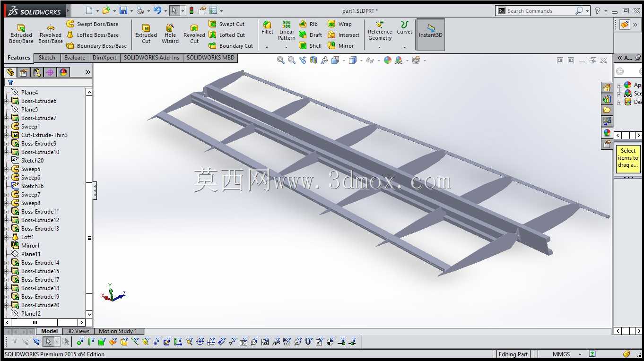The height and width of the screenshot is (361, 644).
Task: Open the Edit Appearance color icon
Action: (x=388, y=60)
